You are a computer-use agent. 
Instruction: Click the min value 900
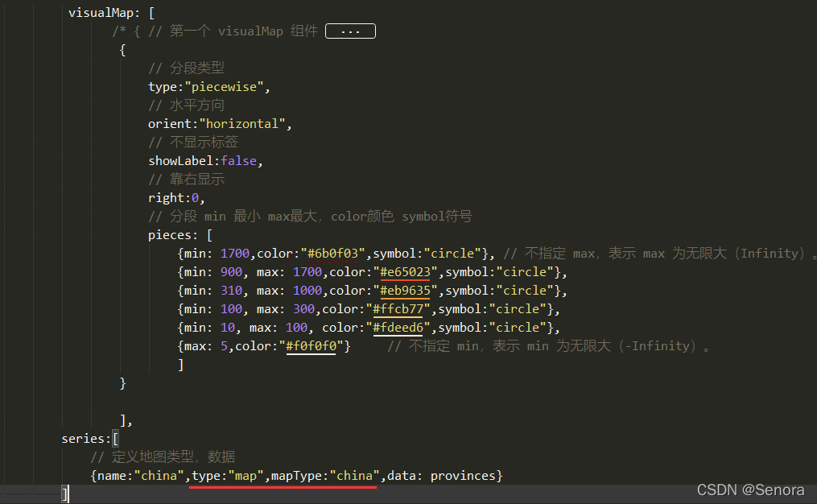tap(231, 272)
